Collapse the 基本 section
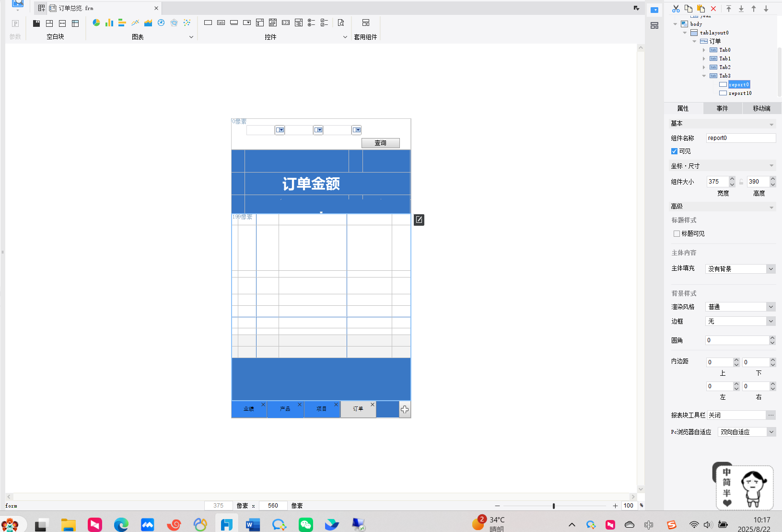Screen dimensions: 782x532 pyautogui.click(x=771, y=124)
